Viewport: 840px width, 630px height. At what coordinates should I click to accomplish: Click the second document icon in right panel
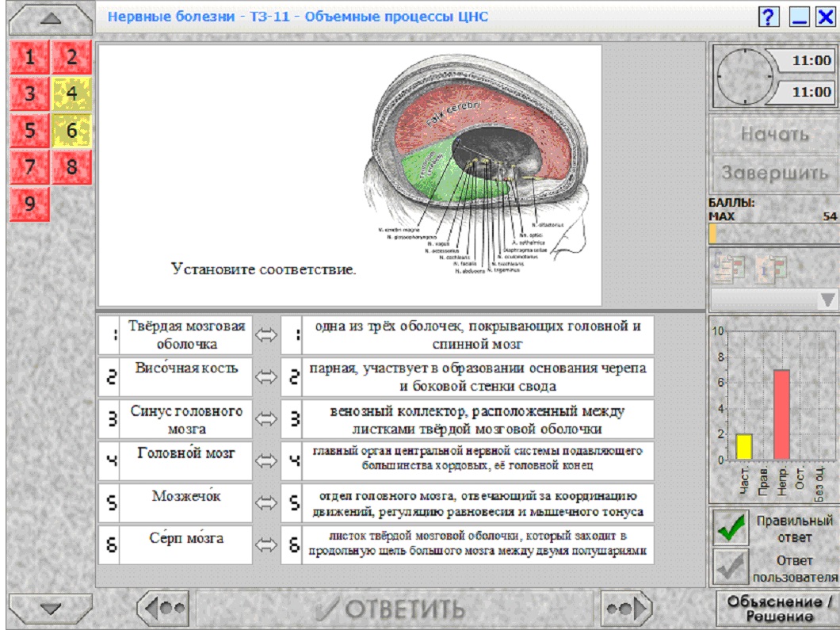click(770, 267)
